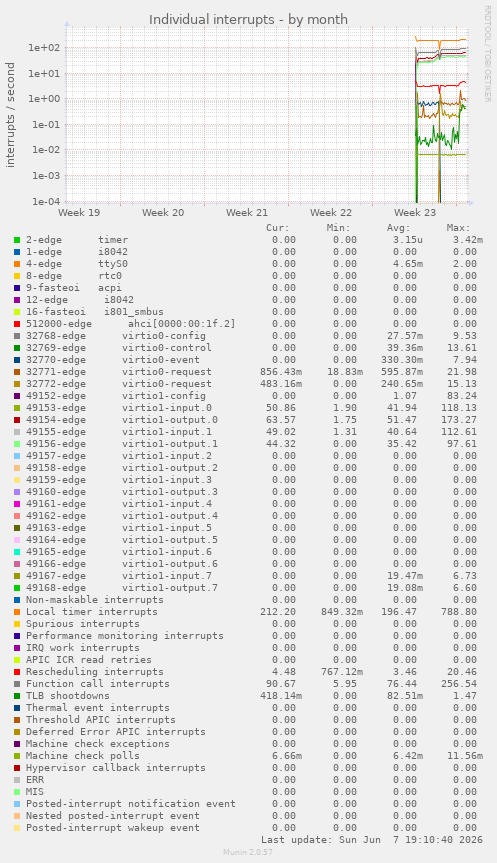Click the Threshold APIC interrupts label
This screenshot has width=497, height=863.
point(101,720)
